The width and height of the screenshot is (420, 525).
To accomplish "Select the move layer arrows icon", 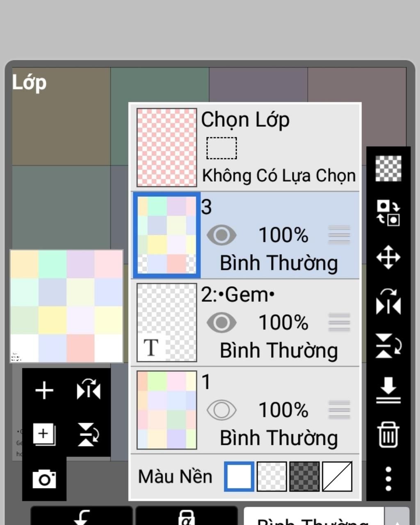I will click(388, 258).
